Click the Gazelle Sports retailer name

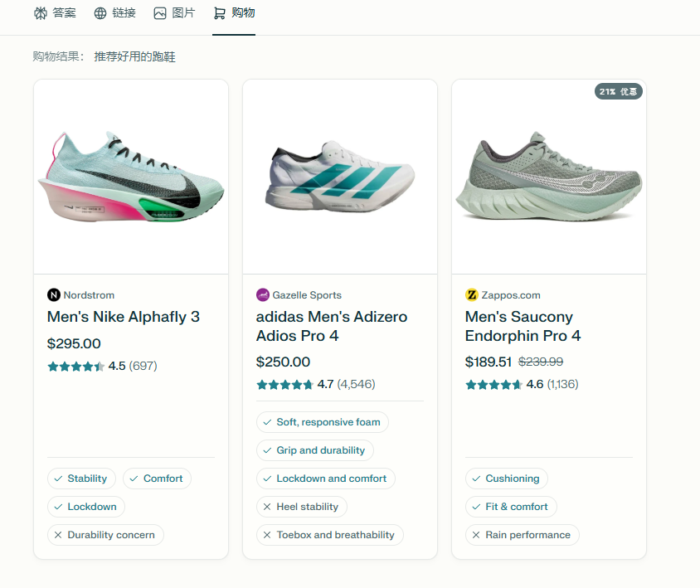click(307, 295)
